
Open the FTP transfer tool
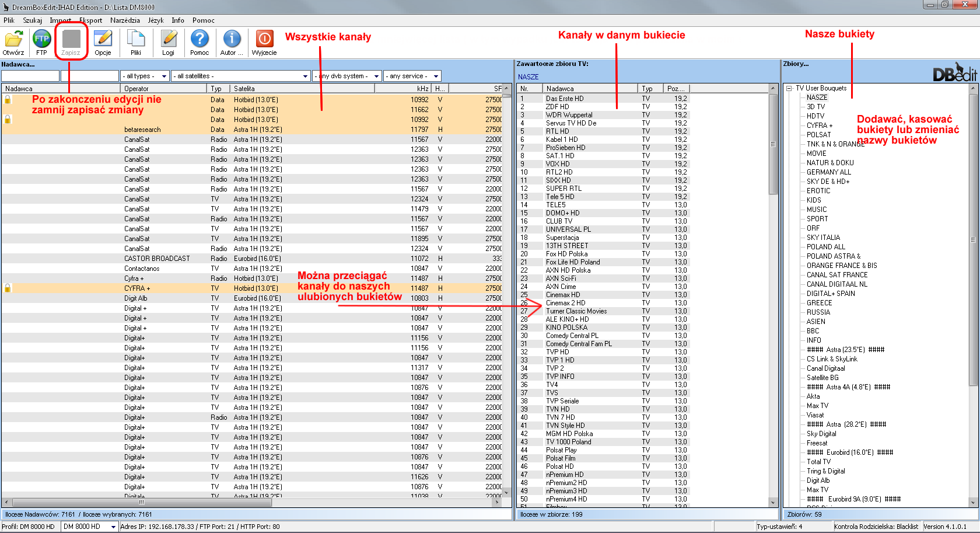click(41, 40)
